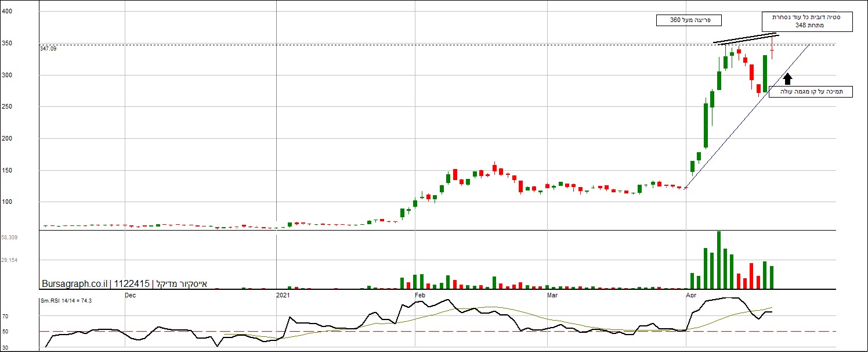Click the Feb label on time axis
This screenshot has width=868, height=352.
tap(420, 295)
